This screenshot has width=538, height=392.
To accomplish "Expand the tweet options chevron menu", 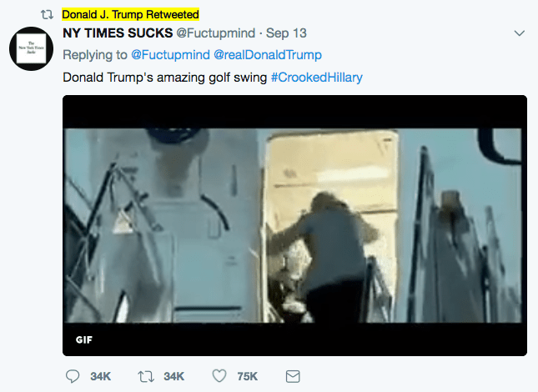I will click(x=520, y=34).
